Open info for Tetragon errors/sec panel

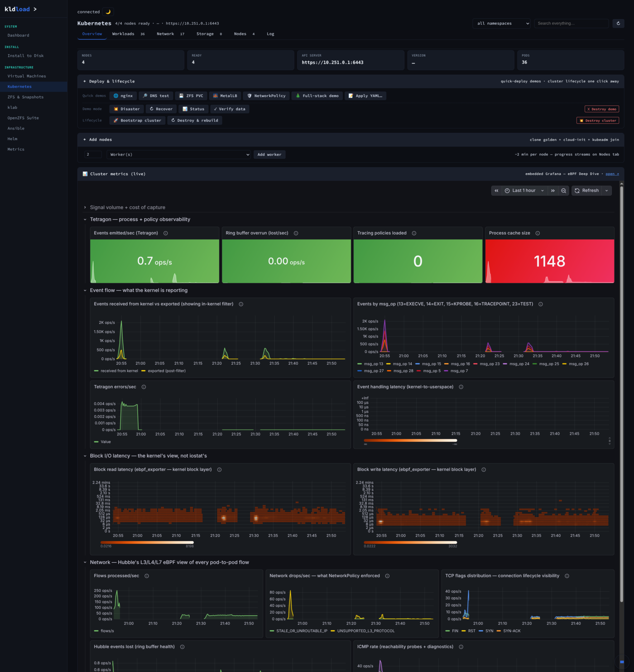144,387
